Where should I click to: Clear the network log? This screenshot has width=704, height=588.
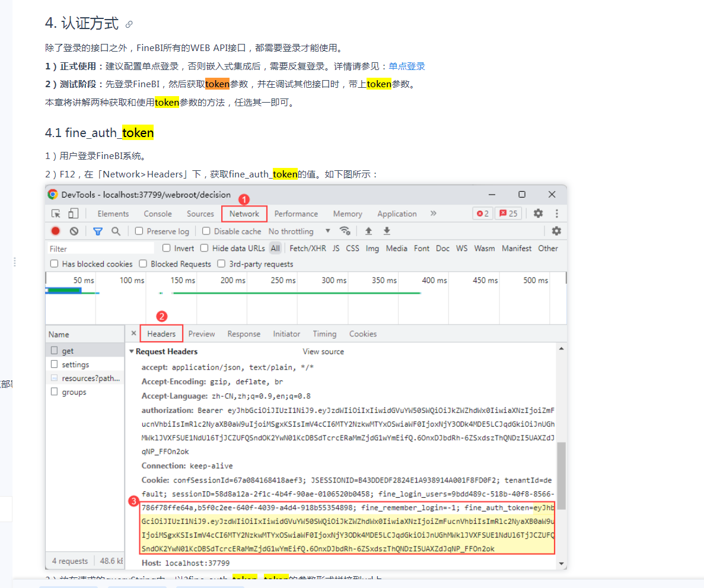[74, 231]
